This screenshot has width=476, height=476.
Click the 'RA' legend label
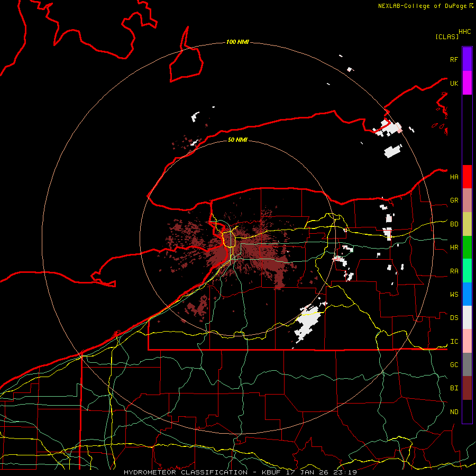454,271
